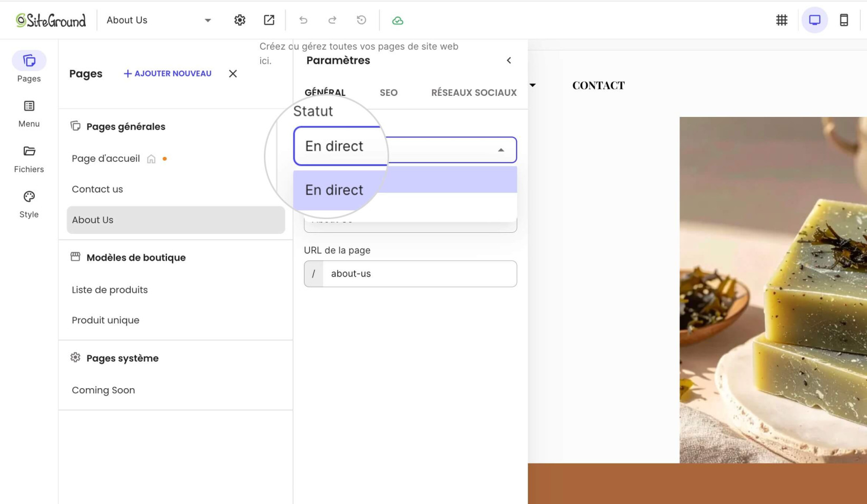Click the SiteGround logo
The image size is (867, 504).
[x=51, y=20]
